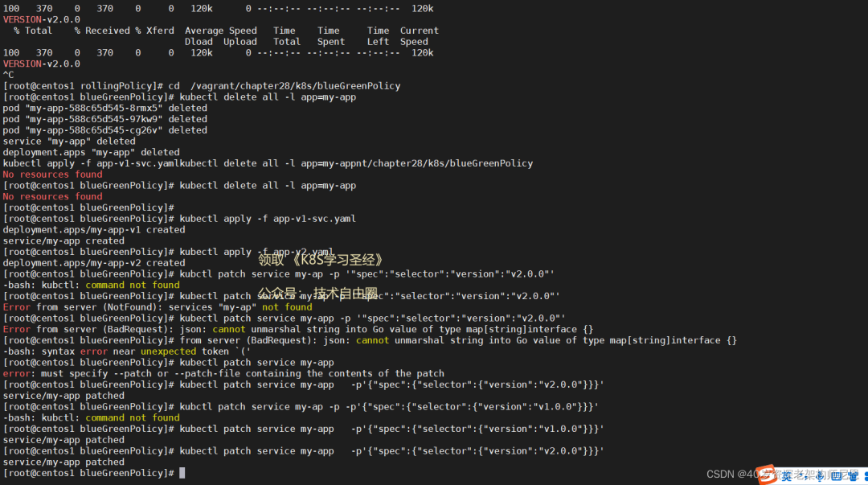Click the first red 'No resources found' message
This screenshot has width=868, height=485.
tap(52, 175)
